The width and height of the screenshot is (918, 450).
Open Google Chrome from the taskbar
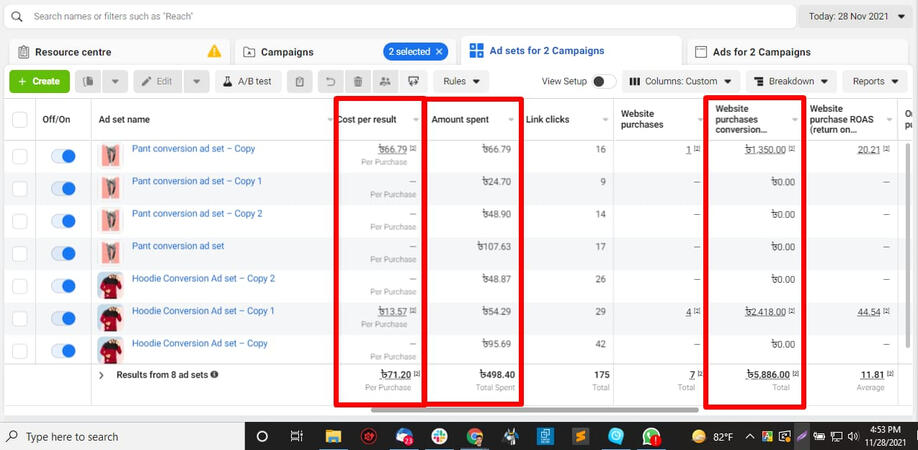(x=474, y=436)
